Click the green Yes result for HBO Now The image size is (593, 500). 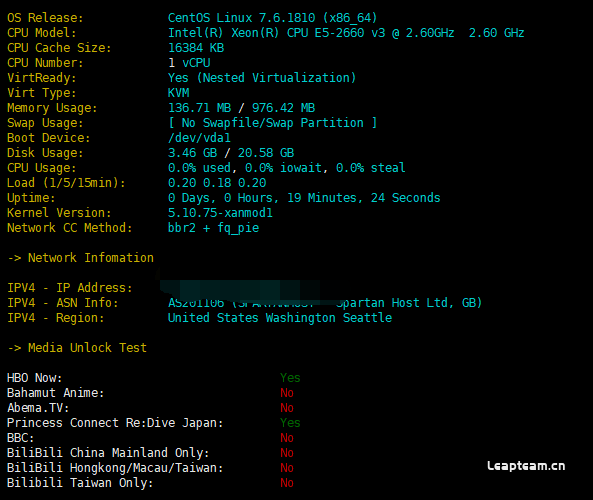coord(290,377)
